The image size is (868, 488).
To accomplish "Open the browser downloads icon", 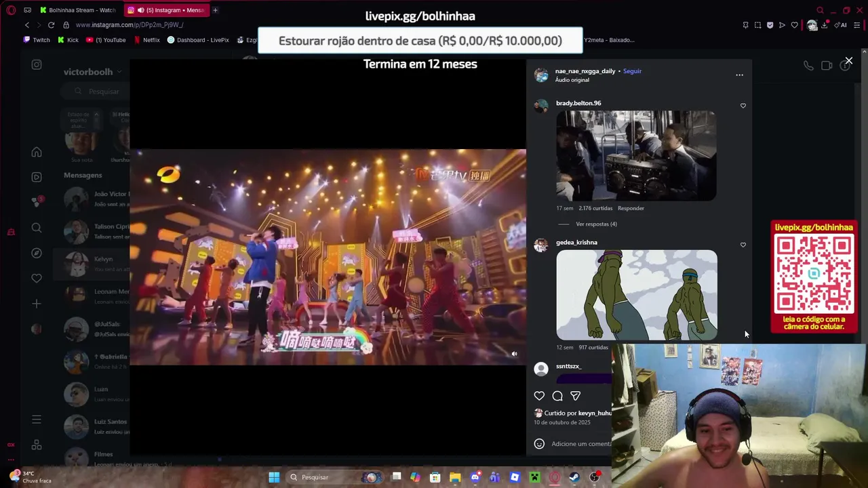I will click(824, 25).
